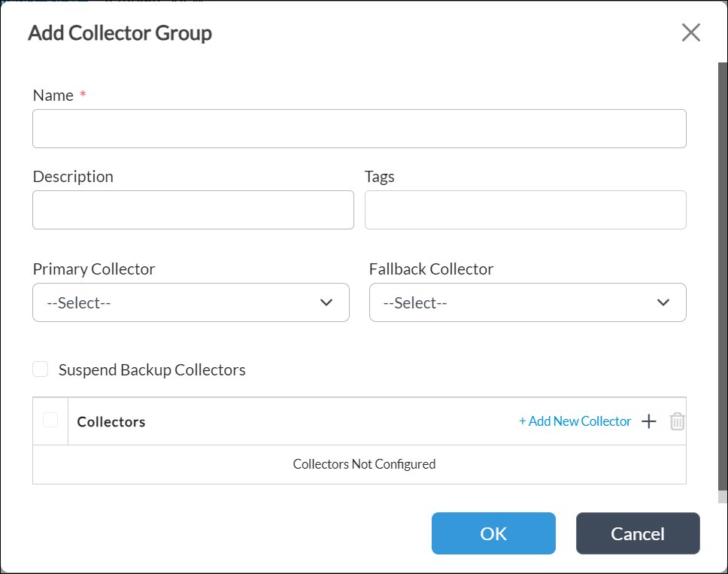The image size is (728, 574).
Task: Open the Fallback Collector dropdown
Action: click(527, 302)
